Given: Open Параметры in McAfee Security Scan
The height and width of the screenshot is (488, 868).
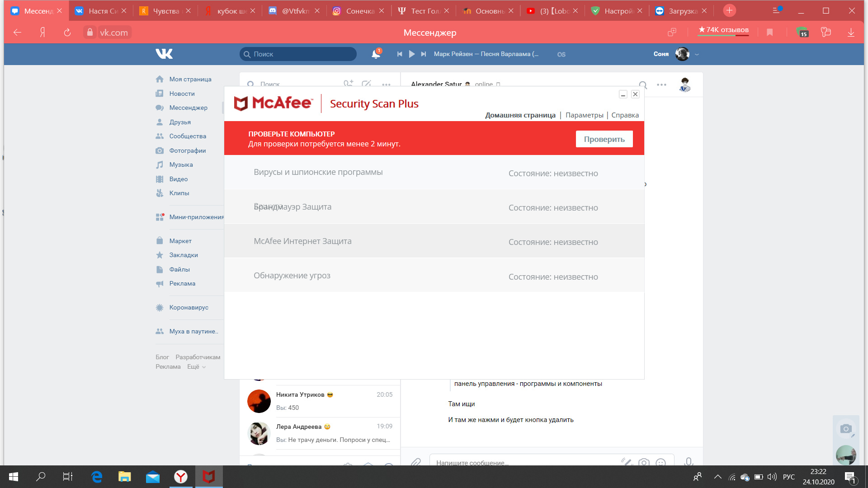Looking at the screenshot, I should (584, 115).
